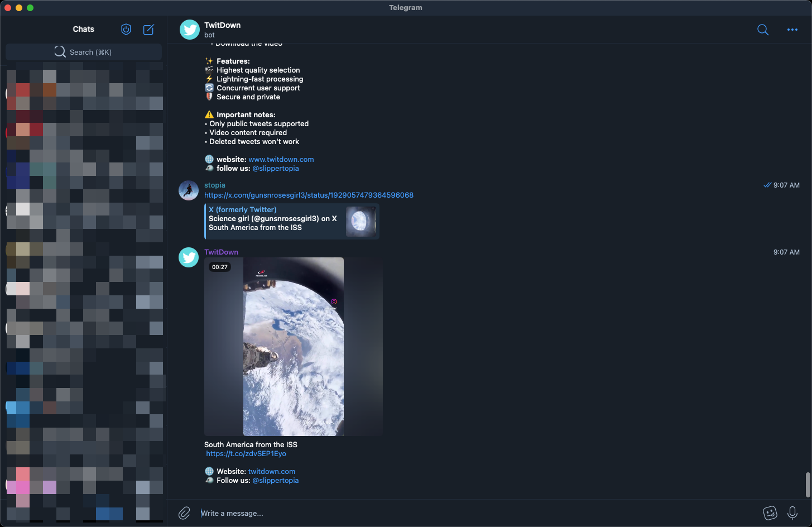Open the link preview thumbnail image
The width and height of the screenshot is (812, 527).
(361, 222)
